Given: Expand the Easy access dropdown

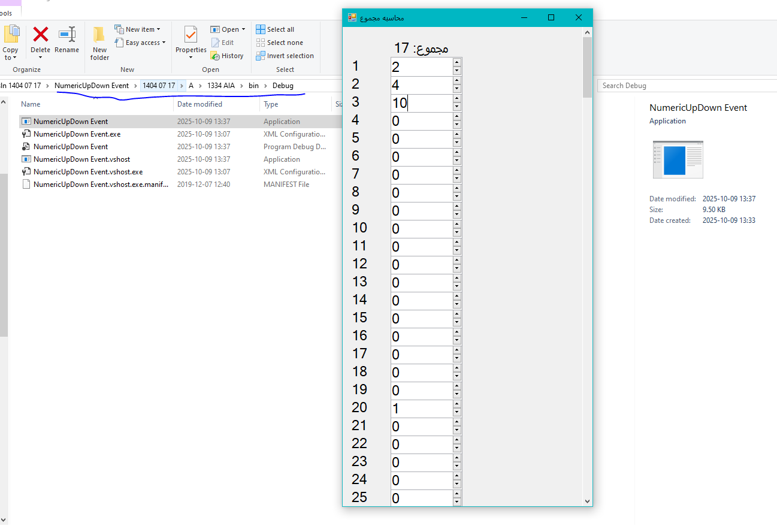Looking at the screenshot, I should (x=164, y=43).
